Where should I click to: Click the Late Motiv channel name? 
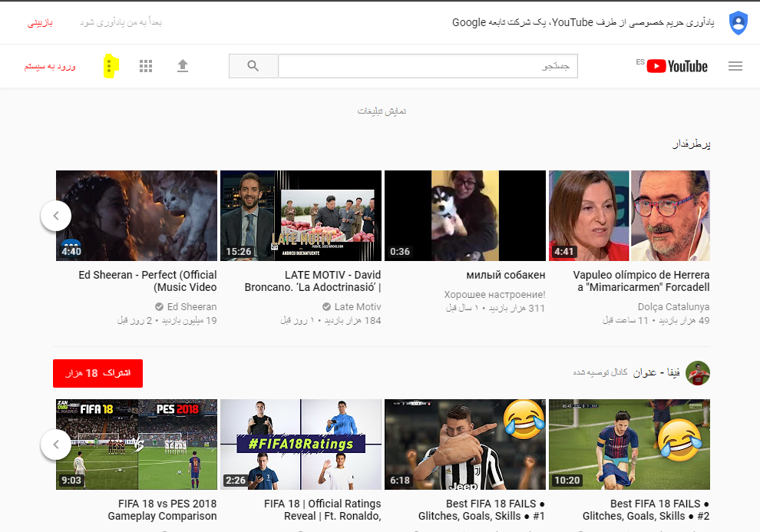[x=358, y=307]
